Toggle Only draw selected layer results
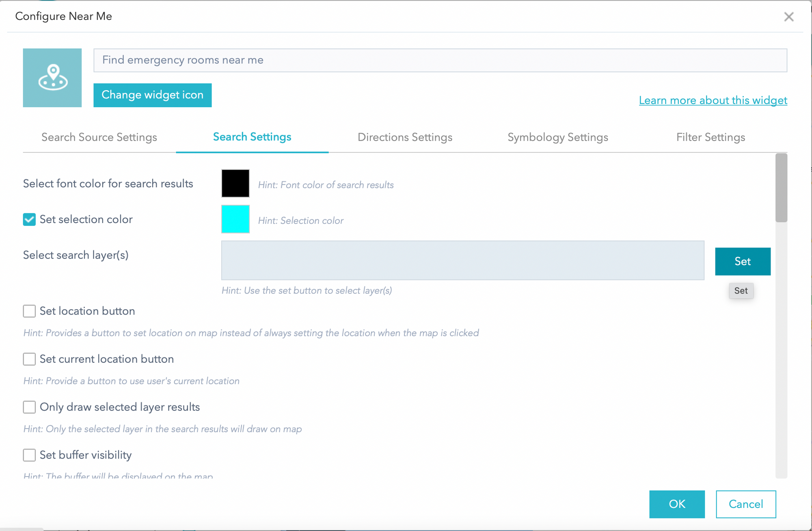 click(x=29, y=408)
